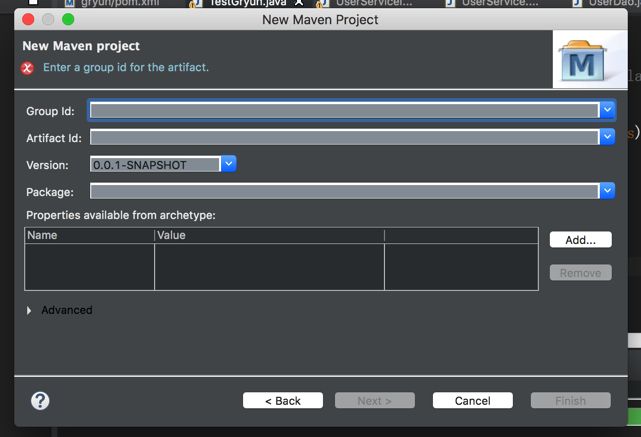Focus the Package input field
641x437 pixels.
click(344, 191)
